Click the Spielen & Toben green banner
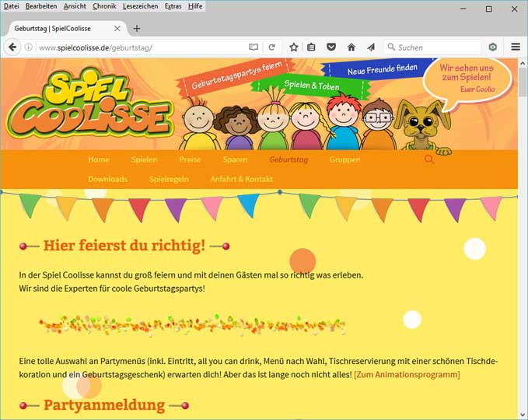This screenshot has width=528, height=420. pos(311,86)
